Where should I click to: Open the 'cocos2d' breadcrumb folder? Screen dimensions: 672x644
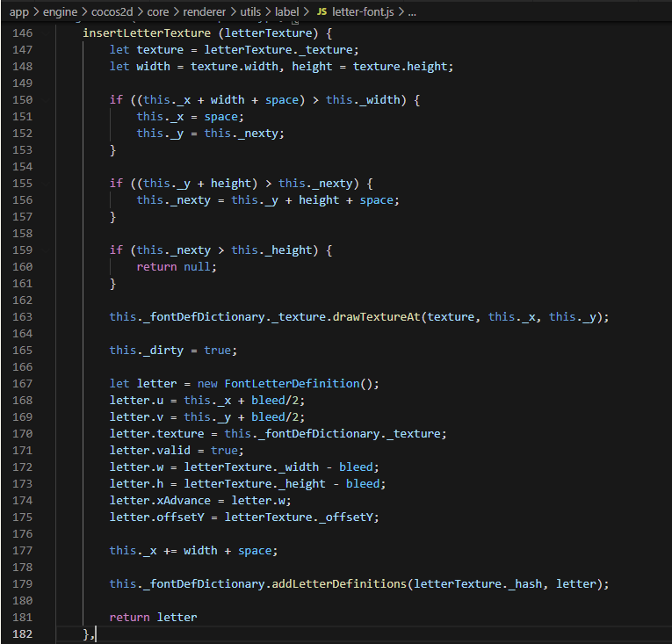pos(112,11)
